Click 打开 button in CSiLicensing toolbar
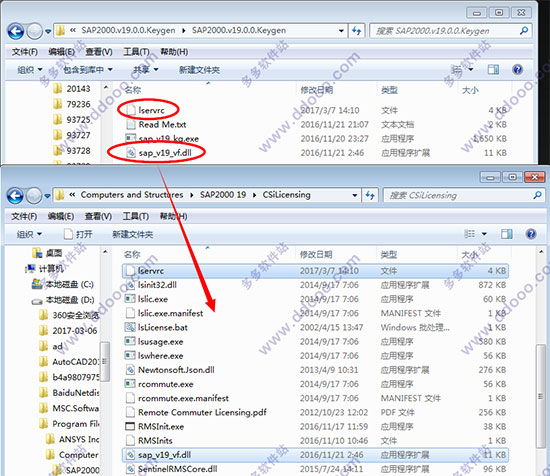550x476 pixels. (x=79, y=234)
